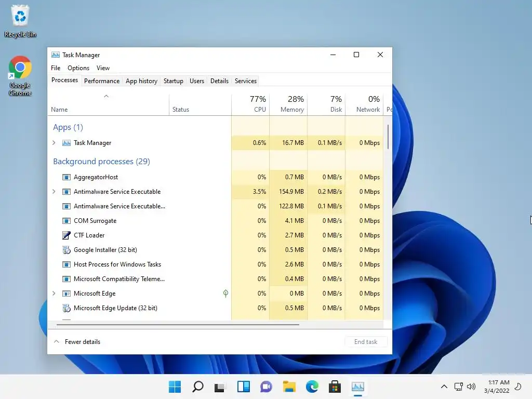Open the Recycle Bin desktop icon

[x=20, y=21]
